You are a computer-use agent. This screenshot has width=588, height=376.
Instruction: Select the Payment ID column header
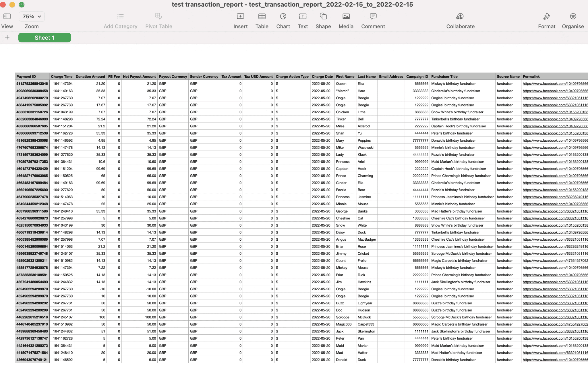click(32, 76)
